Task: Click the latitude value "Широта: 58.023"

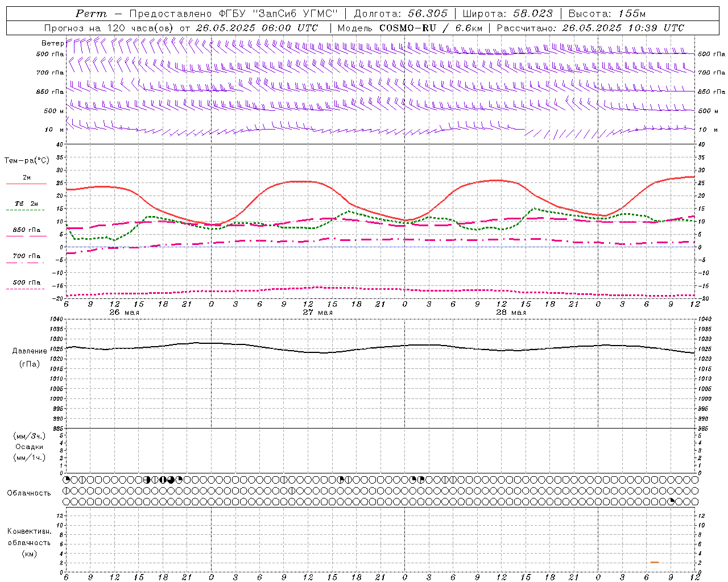Action: click(x=507, y=14)
